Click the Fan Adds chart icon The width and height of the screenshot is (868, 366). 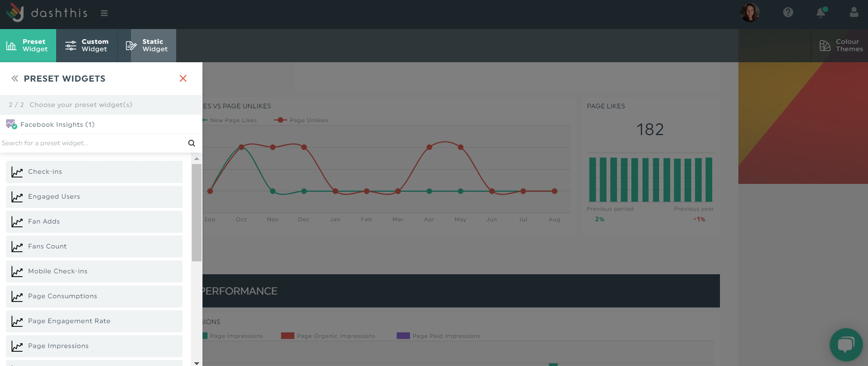[17, 222]
